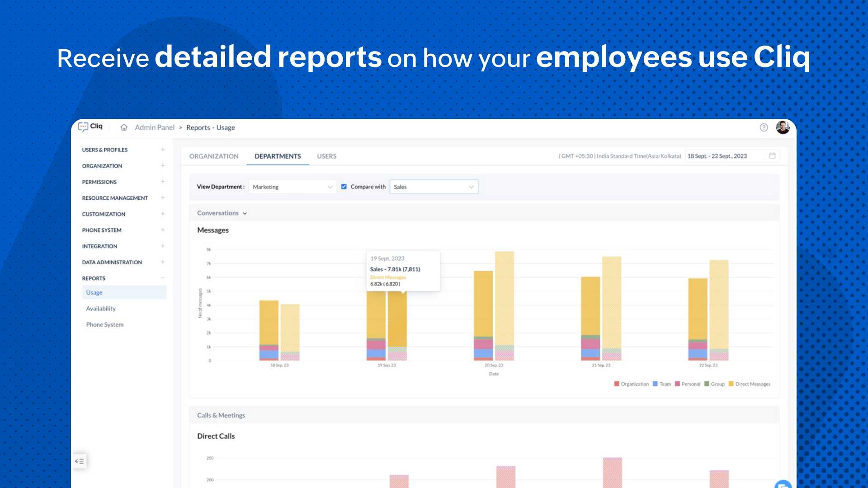Collapse the sidebar with the arrow icon

click(x=80, y=461)
